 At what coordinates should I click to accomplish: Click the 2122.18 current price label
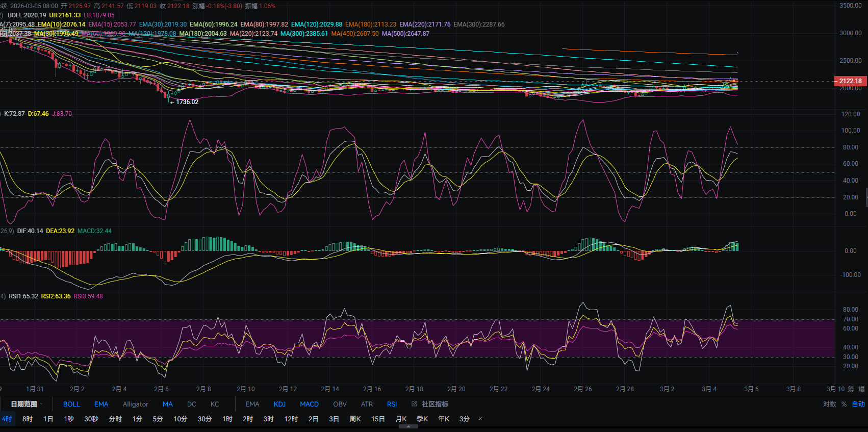point(850,81)
